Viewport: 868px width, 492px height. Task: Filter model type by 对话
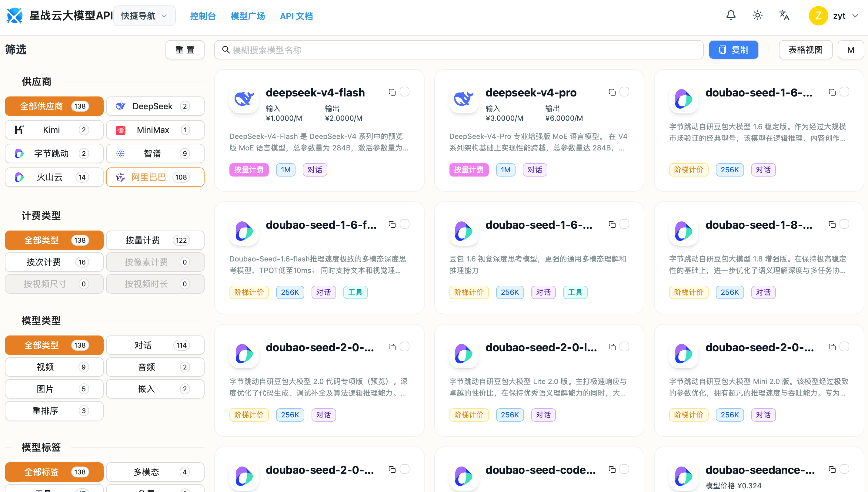pos(155,345)
